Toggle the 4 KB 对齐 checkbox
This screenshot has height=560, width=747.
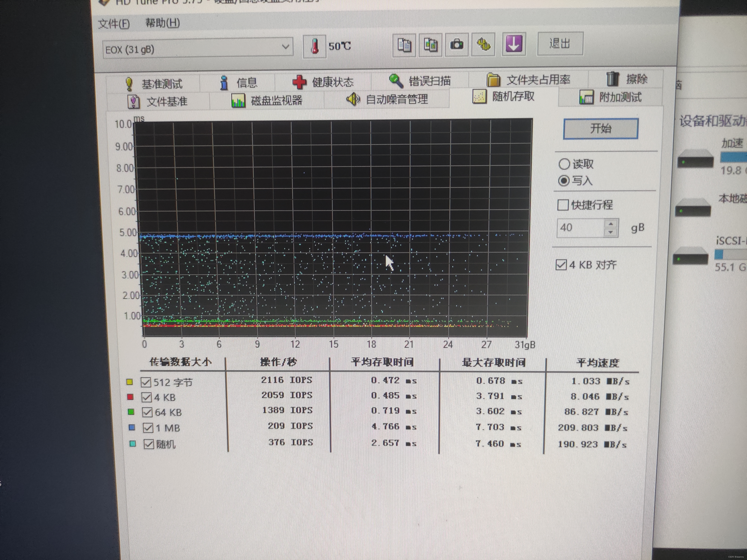(561, 265)
